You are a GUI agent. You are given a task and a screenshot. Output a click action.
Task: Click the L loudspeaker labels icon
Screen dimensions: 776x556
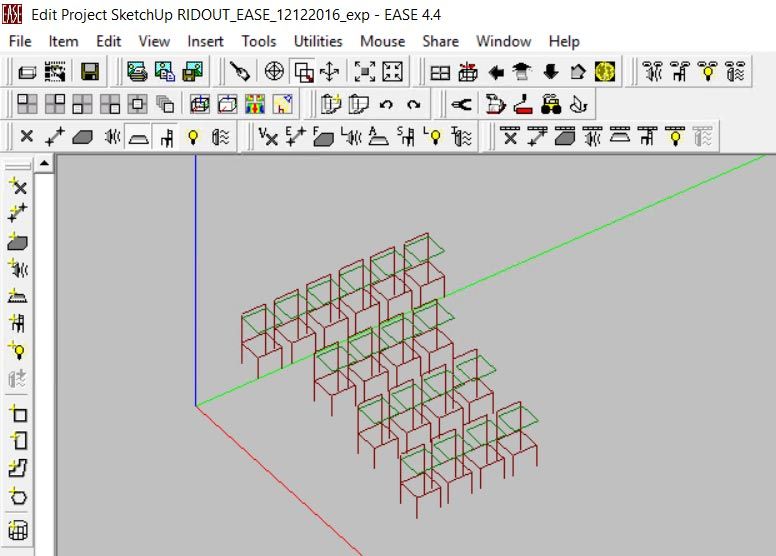point(351,137)
